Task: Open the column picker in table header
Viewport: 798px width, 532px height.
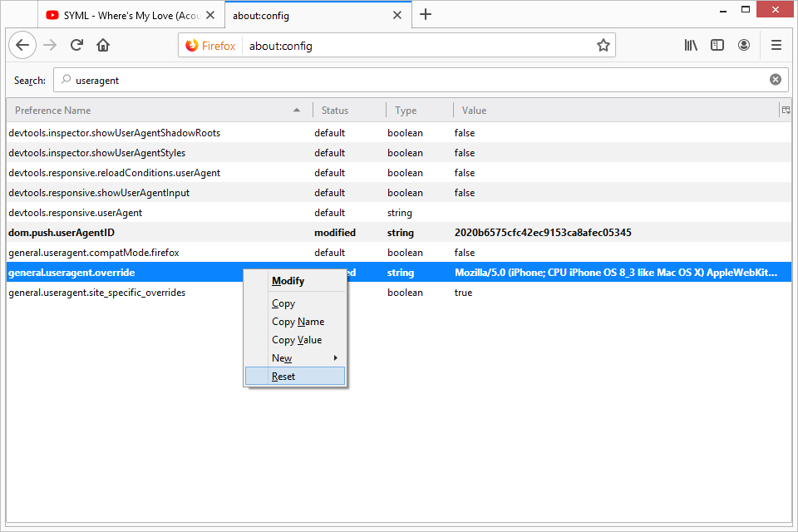Action: (785, 110)
